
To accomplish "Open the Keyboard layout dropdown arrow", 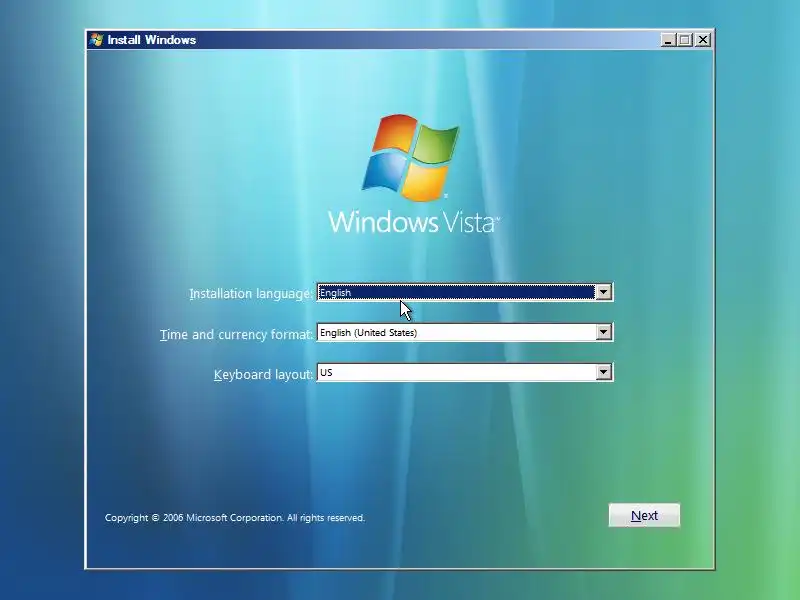I will point(603,372).
